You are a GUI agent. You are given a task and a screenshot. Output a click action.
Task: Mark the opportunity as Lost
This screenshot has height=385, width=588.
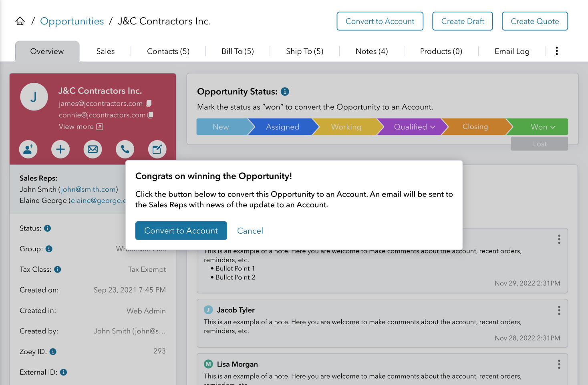(x=539, y=144)
